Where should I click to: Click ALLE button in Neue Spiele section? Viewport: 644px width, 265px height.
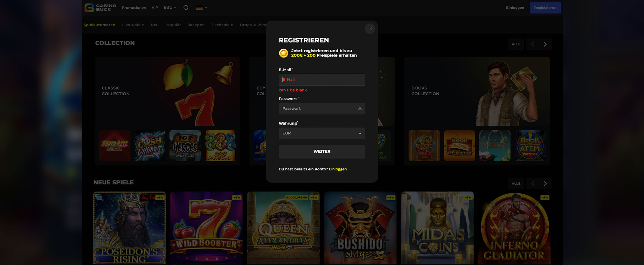point(516,183)
